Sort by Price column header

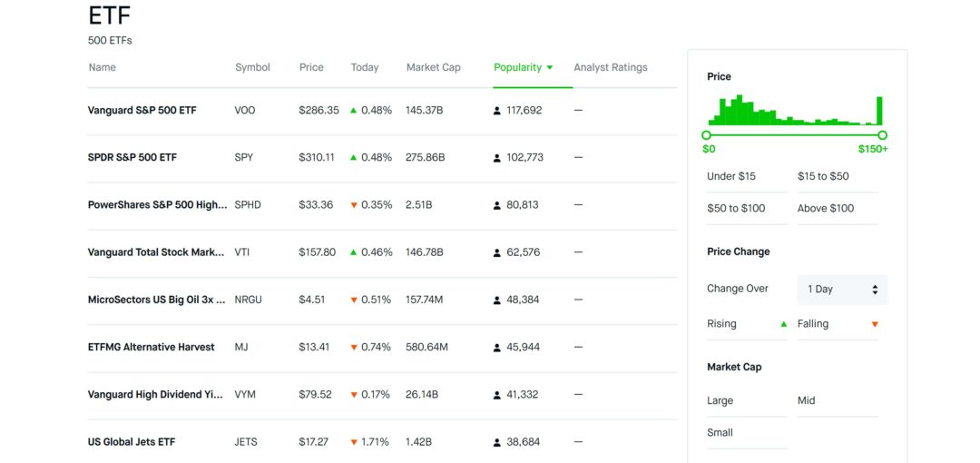pyautogui.click(x=311, y=67)
